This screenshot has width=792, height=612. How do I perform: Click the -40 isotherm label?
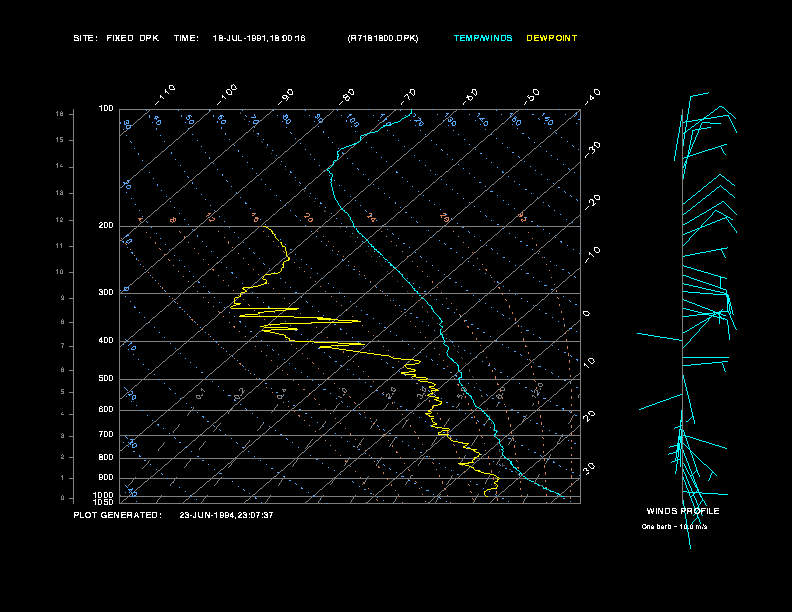tap(593, 96)
